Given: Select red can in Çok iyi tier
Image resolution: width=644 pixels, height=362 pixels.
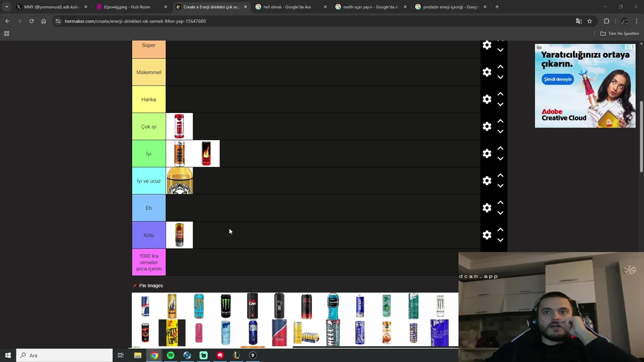Looking at the screenshot, I should click(179, 127).
